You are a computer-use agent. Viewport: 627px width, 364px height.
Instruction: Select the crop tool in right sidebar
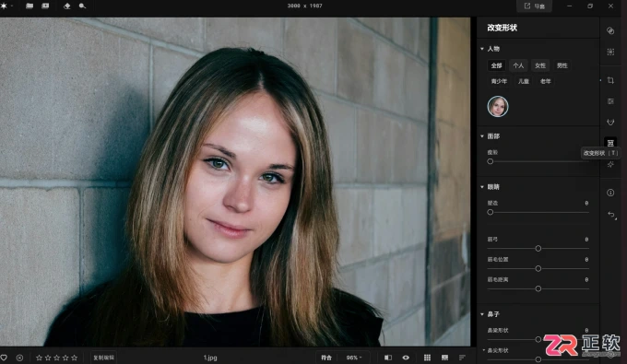610,80
